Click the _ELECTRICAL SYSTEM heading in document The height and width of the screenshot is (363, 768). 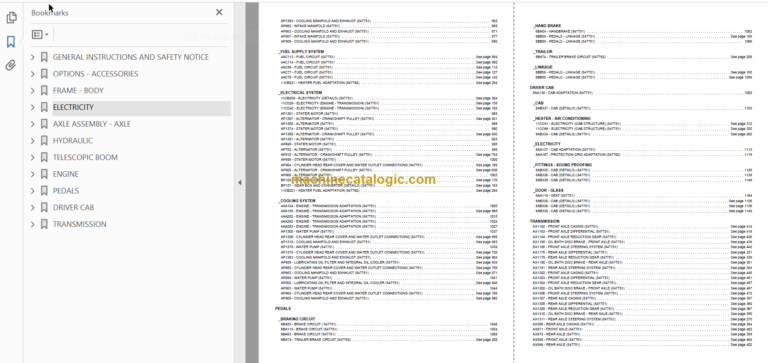pos(300,93)
